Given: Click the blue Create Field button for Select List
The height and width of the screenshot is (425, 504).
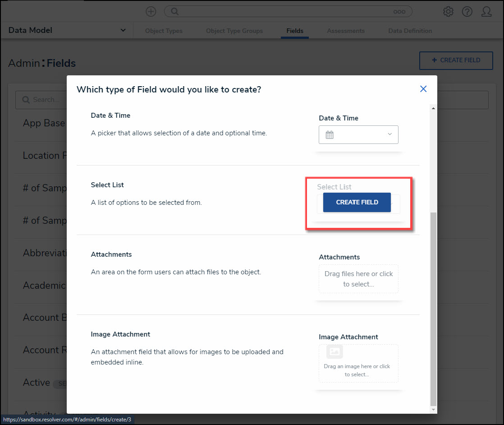Looking at the screenshot, I should (x=357, y=202).
